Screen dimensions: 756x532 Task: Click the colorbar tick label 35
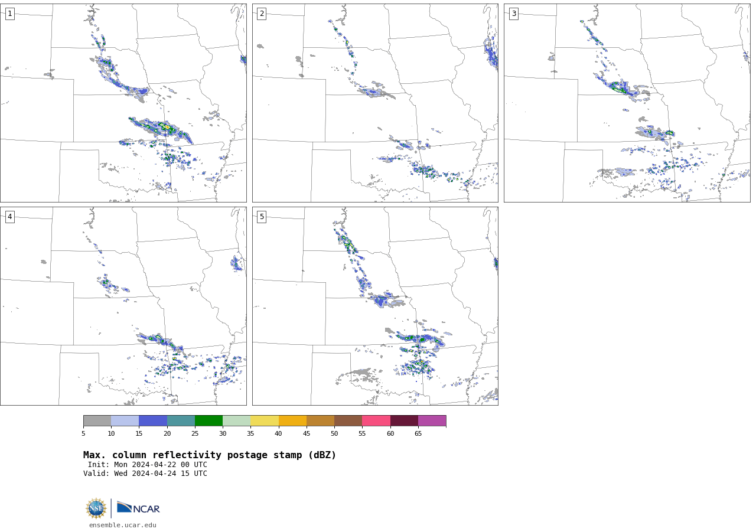[x=250, y=433]
